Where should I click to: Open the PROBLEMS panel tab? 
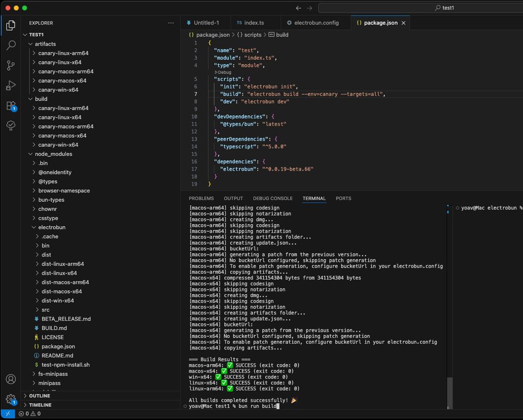point(201,199)
